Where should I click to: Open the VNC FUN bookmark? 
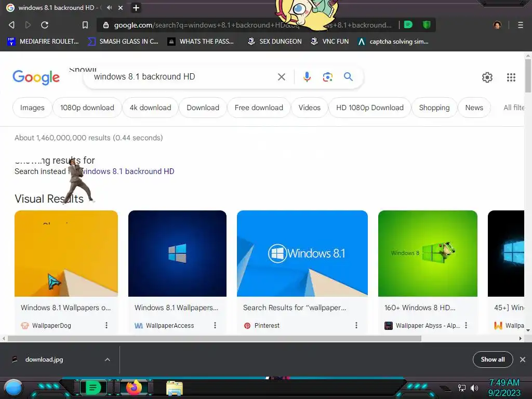[330, 42]
